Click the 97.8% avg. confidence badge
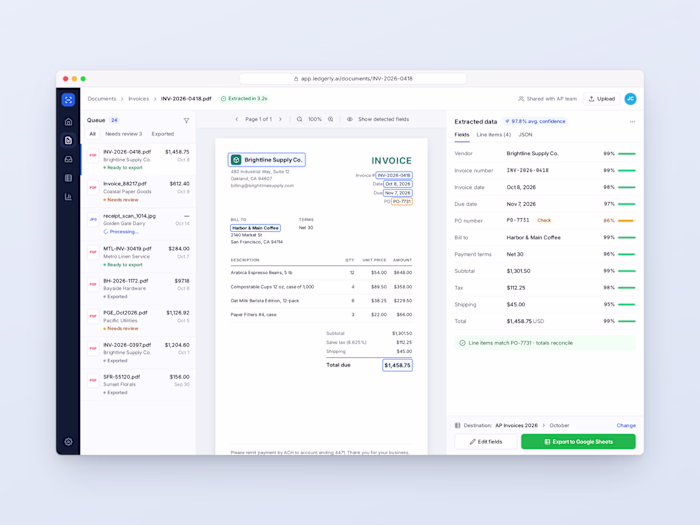The image size is (700, 525). click(x=535, y=121)
